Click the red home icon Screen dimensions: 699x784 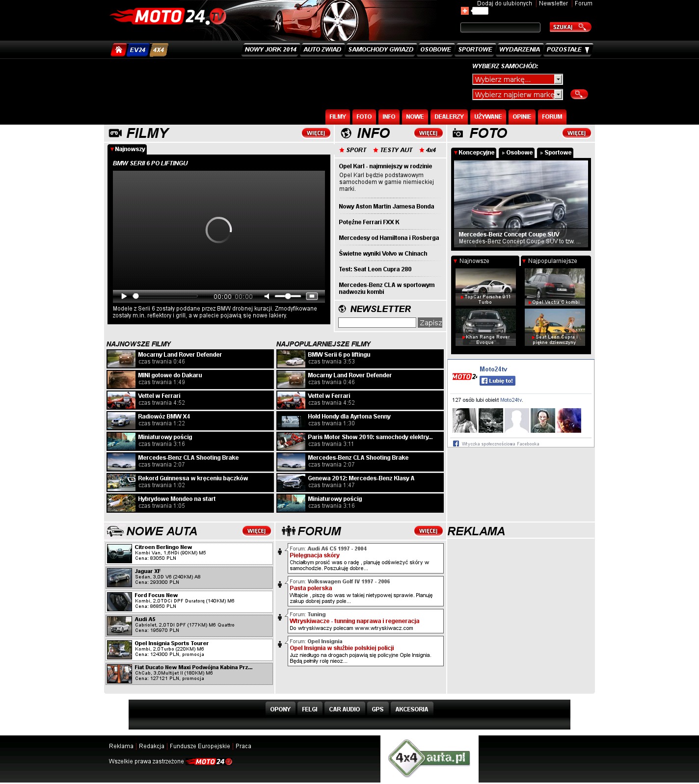pyautogui.click(x=118, y=50)
